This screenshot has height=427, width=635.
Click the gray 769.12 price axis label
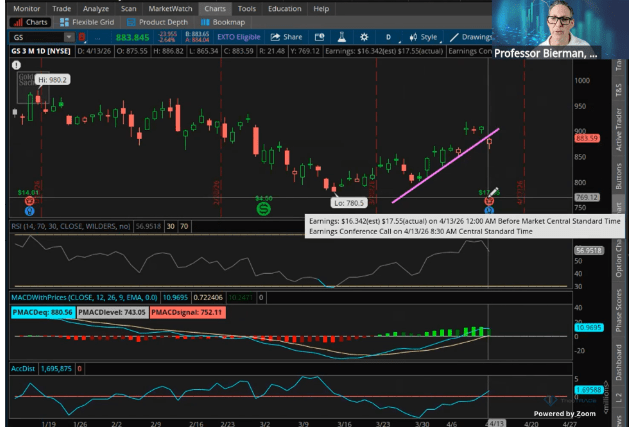click(x=587, y=197)
